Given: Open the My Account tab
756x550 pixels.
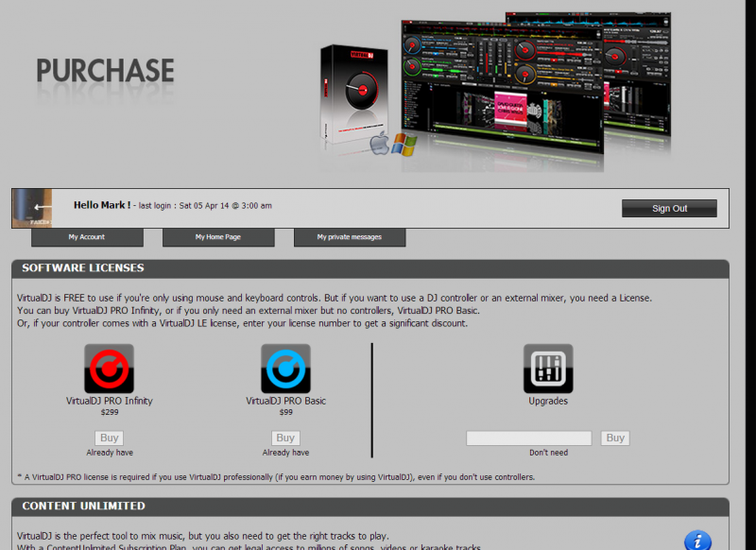Looking at the screenshot, I should (87, 237).
